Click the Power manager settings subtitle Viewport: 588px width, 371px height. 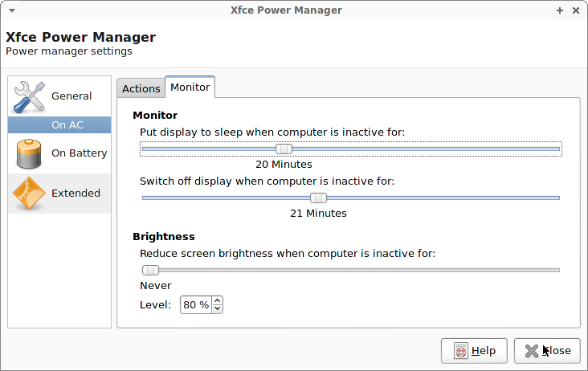point(69,51)
